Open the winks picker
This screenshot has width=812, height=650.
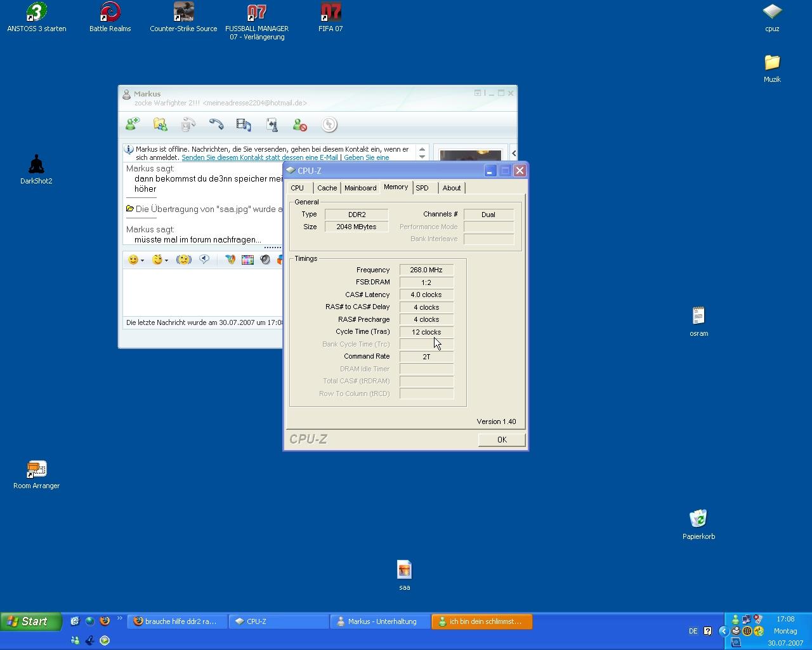[157, 260]
